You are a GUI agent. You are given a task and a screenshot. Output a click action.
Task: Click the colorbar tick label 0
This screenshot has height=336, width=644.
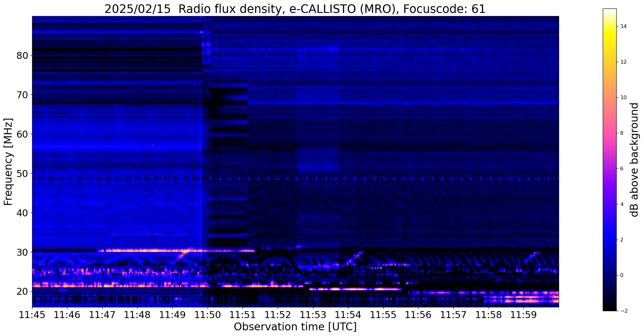[x=621, y=276]
